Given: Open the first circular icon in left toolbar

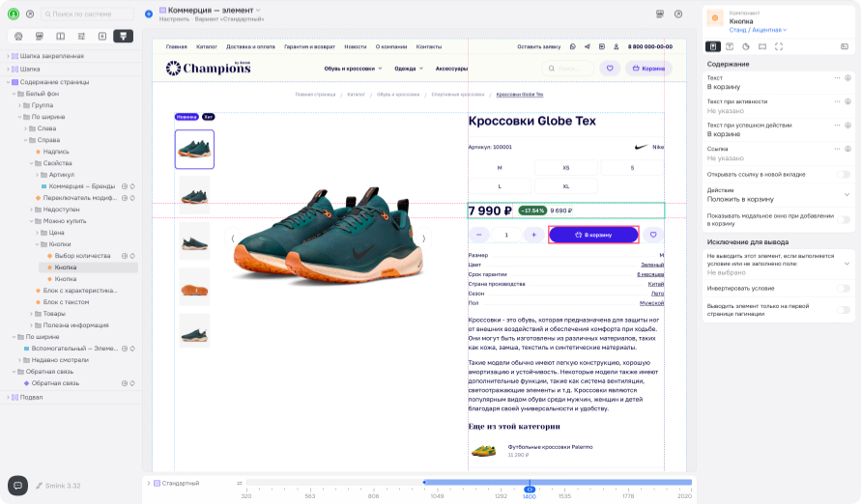Looking at the screenshot, I should 18,36.
